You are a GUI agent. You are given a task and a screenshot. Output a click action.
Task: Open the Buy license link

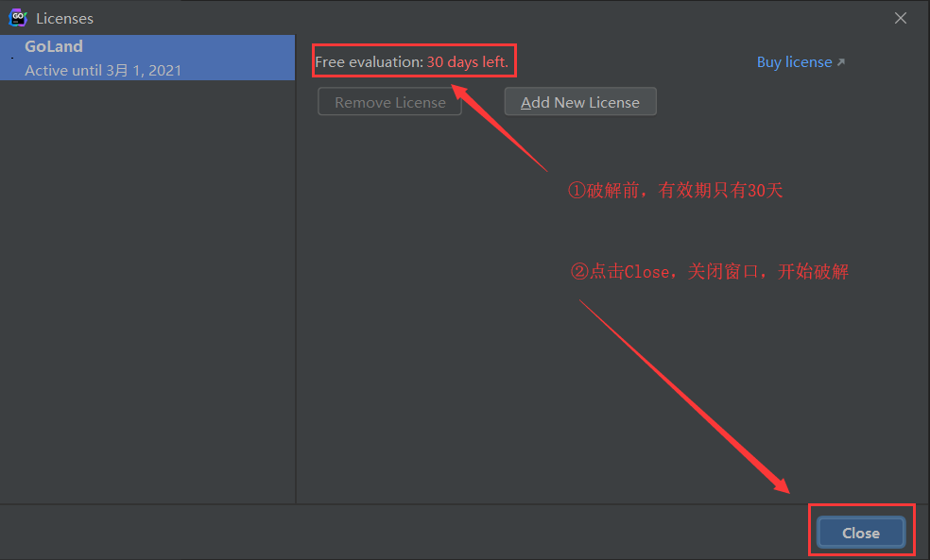794,61
